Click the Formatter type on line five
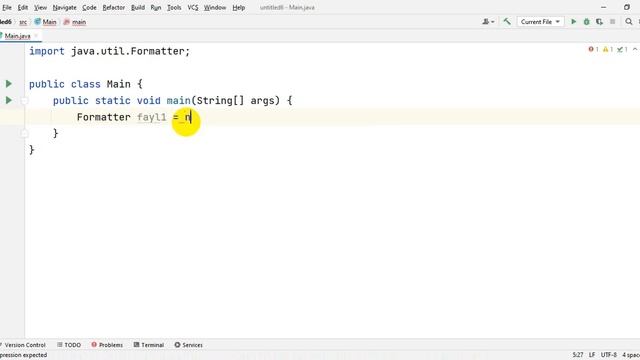This screenshot has width=640, height=360. coord(104,117)
